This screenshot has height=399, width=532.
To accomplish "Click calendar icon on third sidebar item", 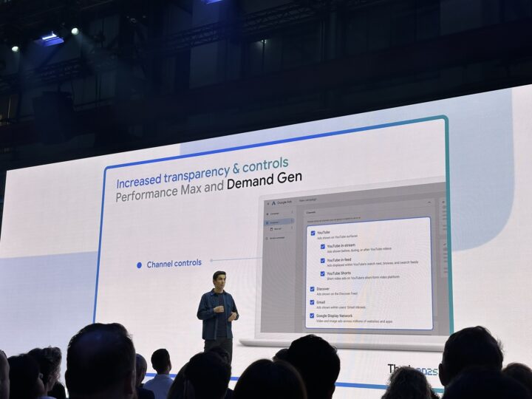I will point(271,229).
